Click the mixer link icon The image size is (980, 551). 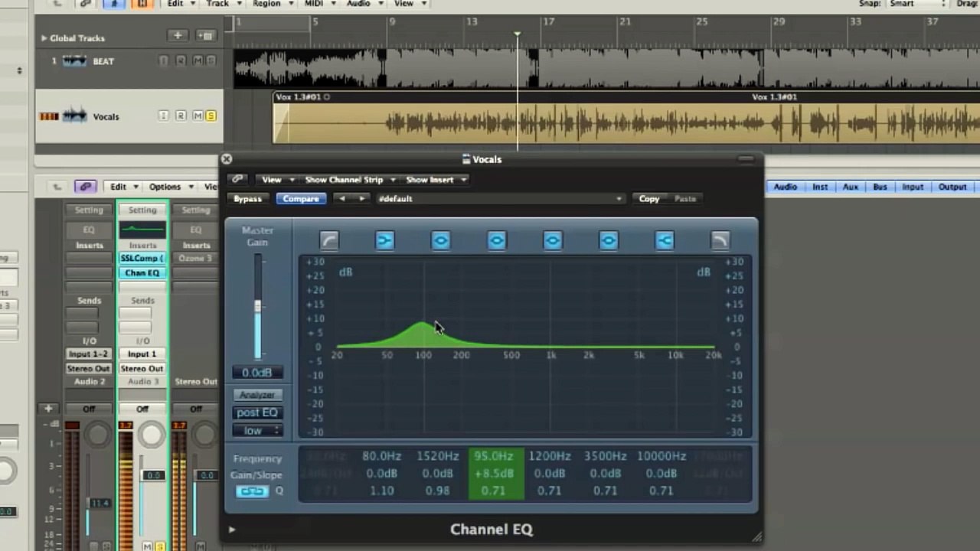pyautogui.click(x=85, y=186)
